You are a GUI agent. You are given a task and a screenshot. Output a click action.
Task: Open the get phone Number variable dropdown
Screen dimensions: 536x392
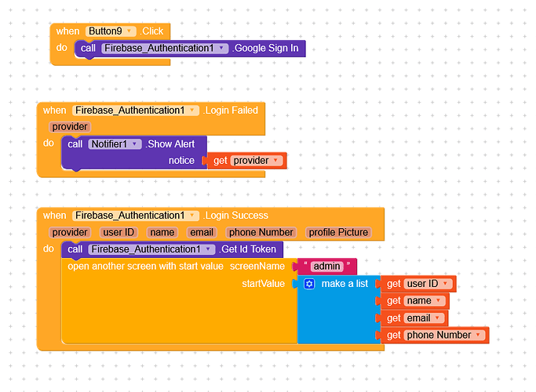pyautogui.click(x=478, y=336)
